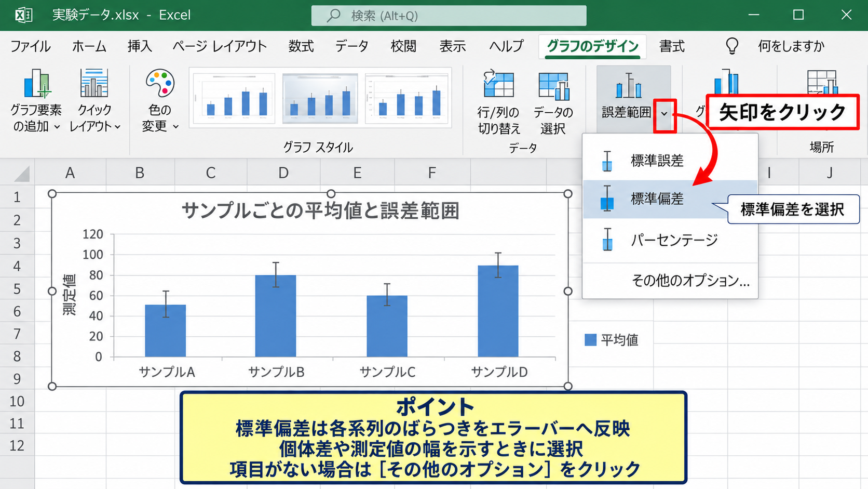Click the 120 value axis label
Image resolution: width=868 pixels, height=489 pixels.
(93, 234)
